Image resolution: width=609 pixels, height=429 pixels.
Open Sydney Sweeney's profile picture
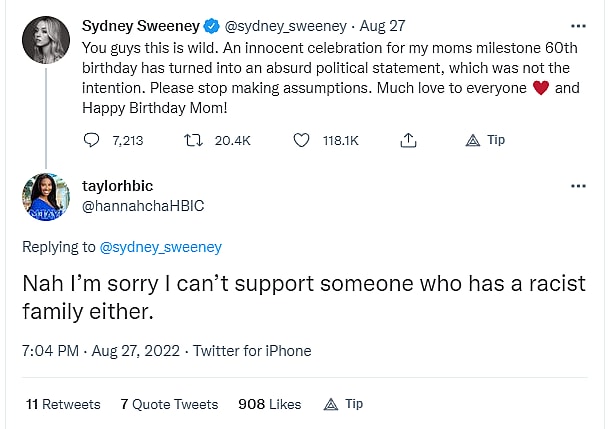tap(44, 39)
